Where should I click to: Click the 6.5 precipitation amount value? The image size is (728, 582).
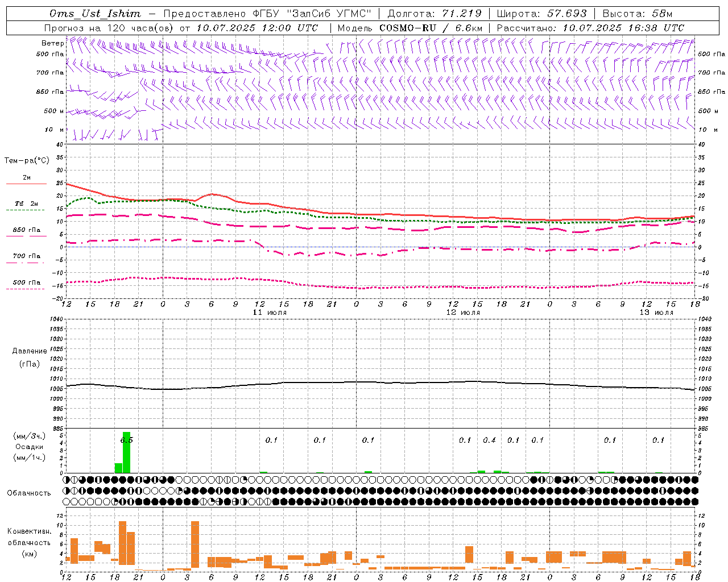[126, 440]
